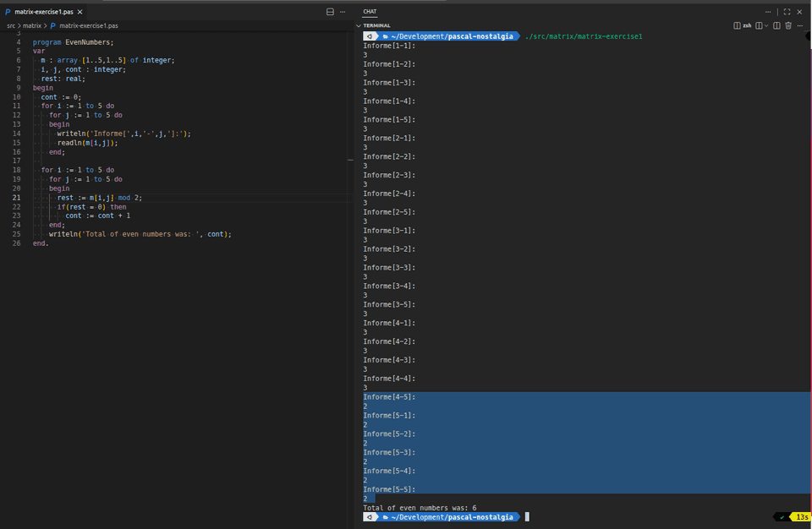Screen dimensions: 812x529
Task: Select the matrix-exercise1.pas editor tab
Action: [x=42, y=12]
